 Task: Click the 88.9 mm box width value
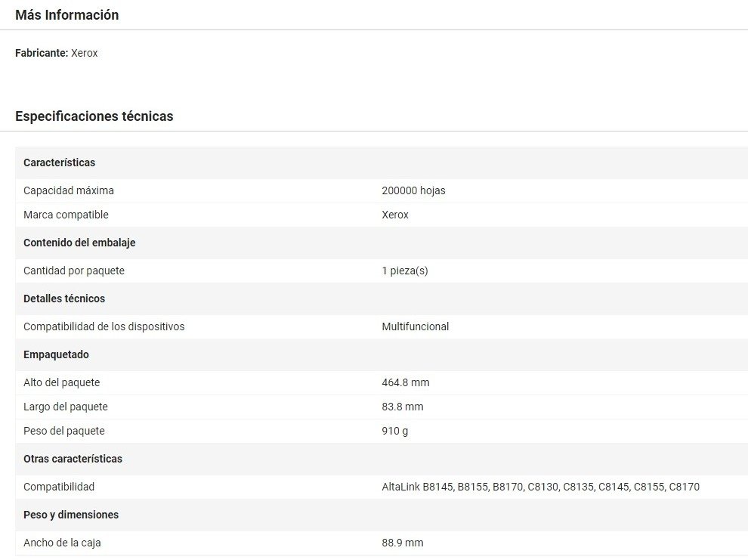(402, 543)
